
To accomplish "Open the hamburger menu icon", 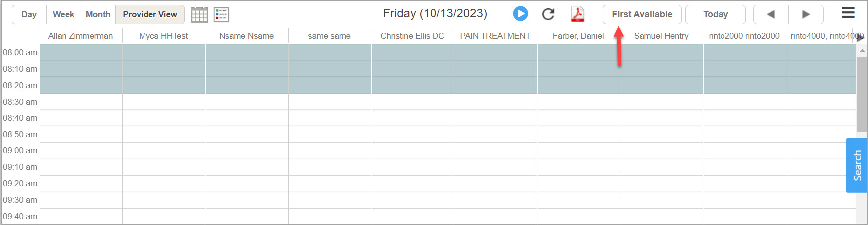I will [x=848, y=13].
